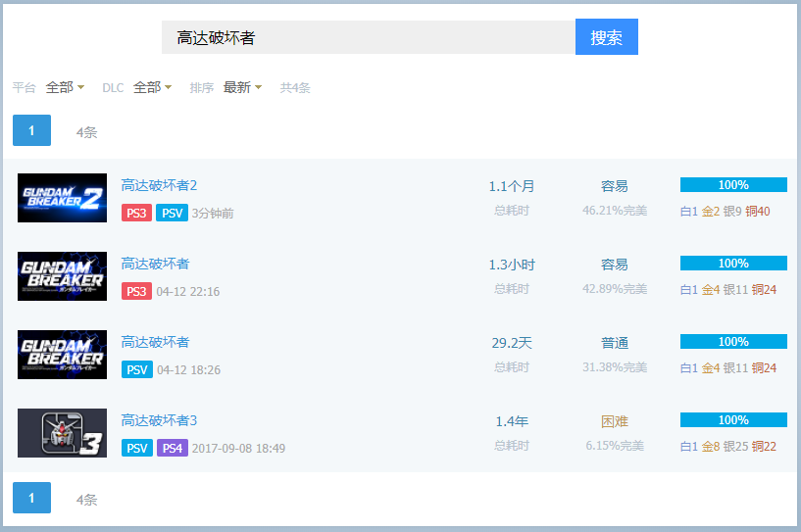This screenshot has width=801, height=532.
Task: Select page 1 in top pagination
Action: (x=31, y=130)
